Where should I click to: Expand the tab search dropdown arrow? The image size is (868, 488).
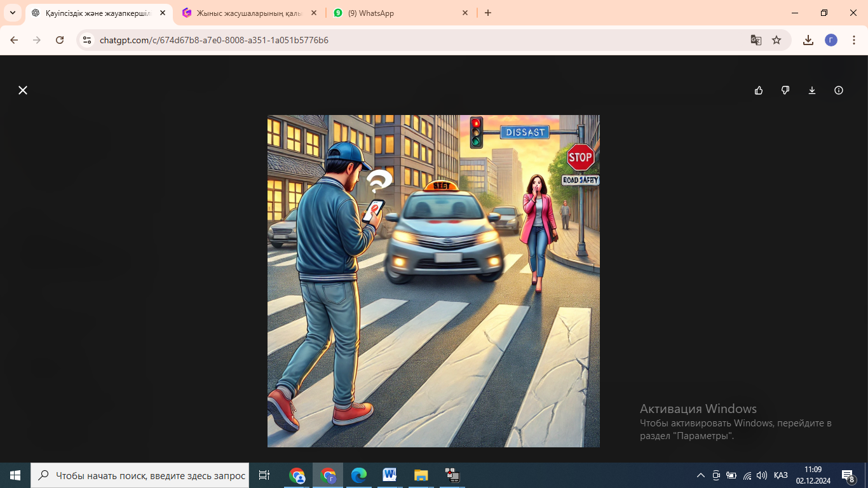click(13, 13)
